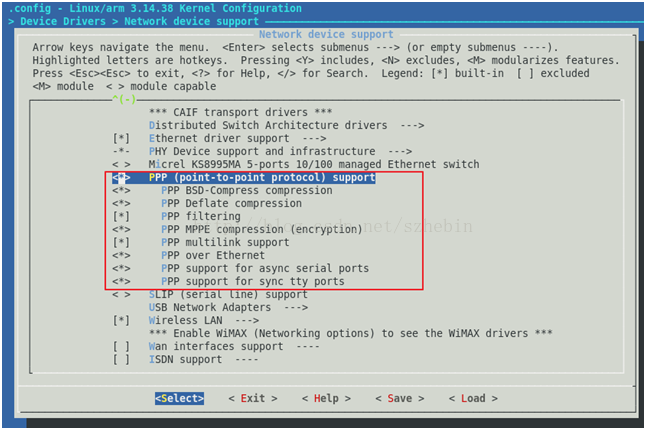The height and width of the screenshot is (430, 646).
Task: Select Micrel KS8995MA 5-ports Ethernet switch entry
Action: [314, 164]
